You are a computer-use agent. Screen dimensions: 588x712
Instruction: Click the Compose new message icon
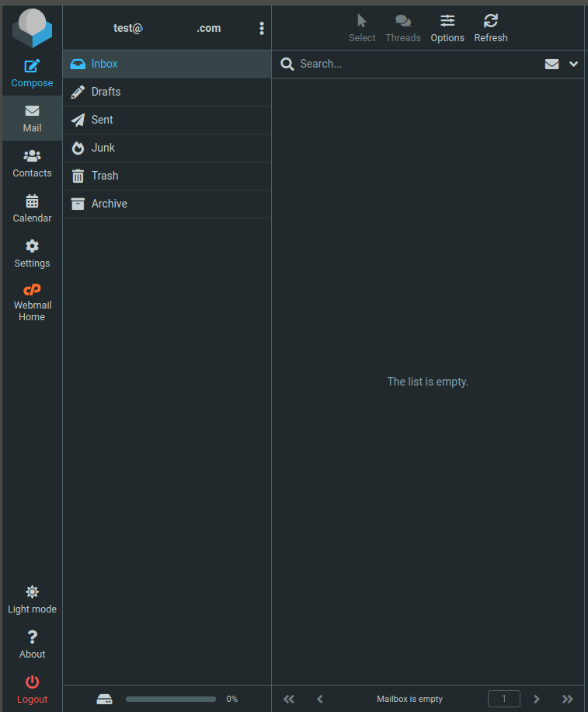pyautogui.click(x=32, y=68)
